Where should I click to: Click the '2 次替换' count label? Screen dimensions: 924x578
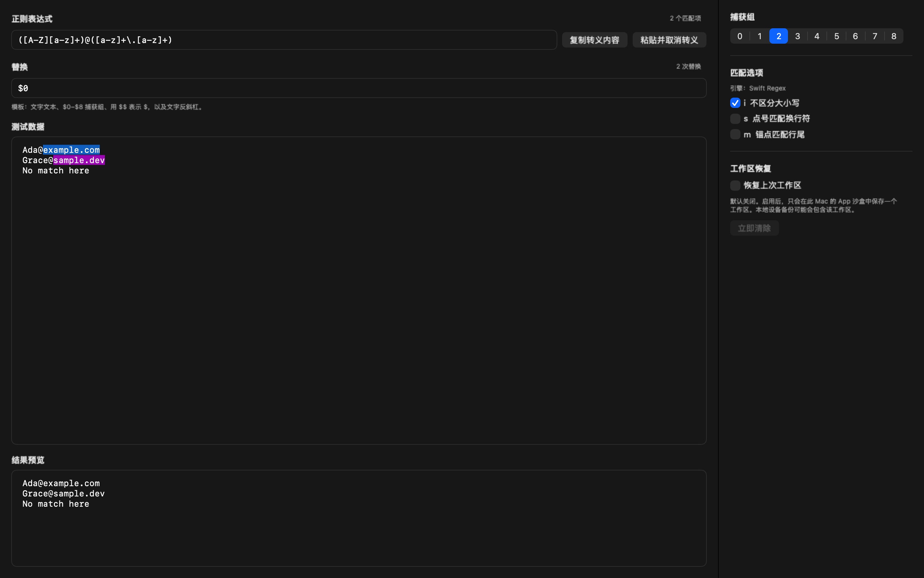tap(689, 66)
